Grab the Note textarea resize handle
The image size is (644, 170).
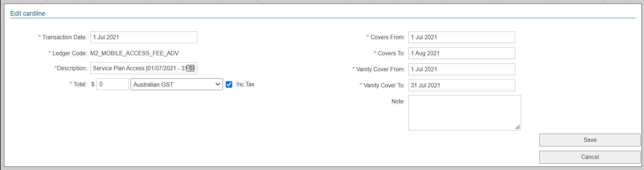coord(518,127)
